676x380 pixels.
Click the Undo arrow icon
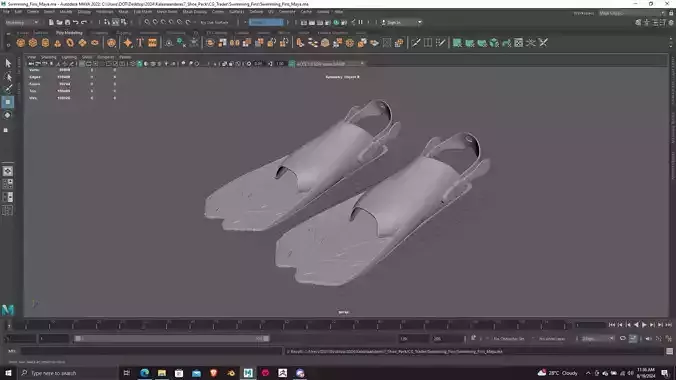75,22
